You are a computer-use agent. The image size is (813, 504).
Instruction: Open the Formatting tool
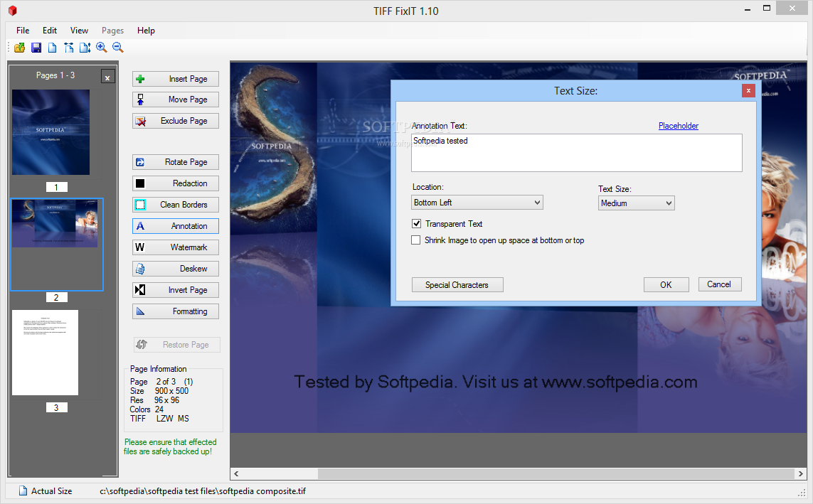pos(175,311)
